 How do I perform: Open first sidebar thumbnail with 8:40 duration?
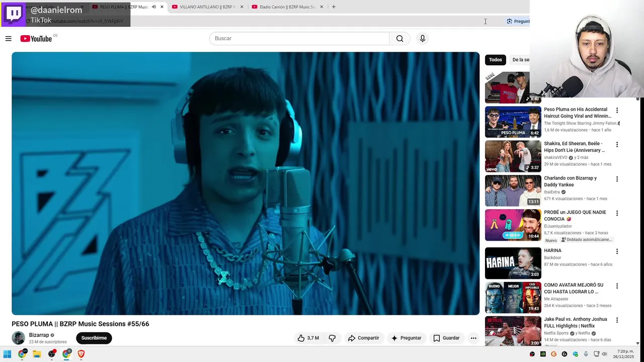(507, 87)
